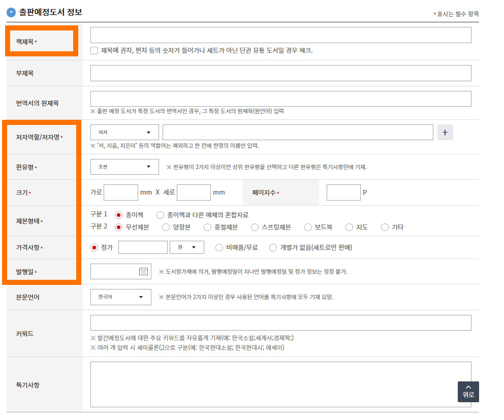Open the 발행일 calendar picker icon
Screen dimensions: 504x420
click(x=143, y=271)
